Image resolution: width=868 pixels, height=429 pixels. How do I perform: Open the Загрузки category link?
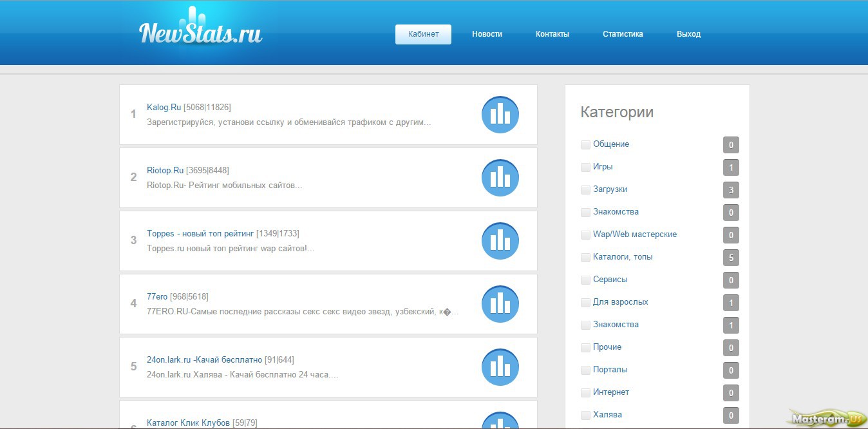point(610,189)
